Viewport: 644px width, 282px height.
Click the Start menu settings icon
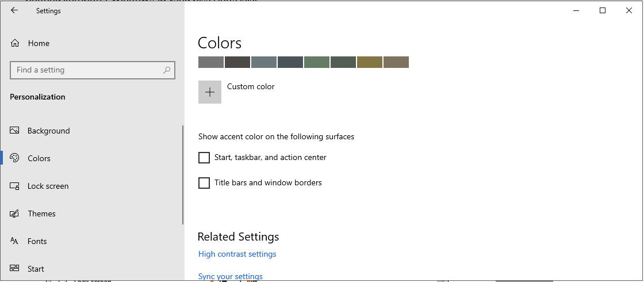pos(15,269)
